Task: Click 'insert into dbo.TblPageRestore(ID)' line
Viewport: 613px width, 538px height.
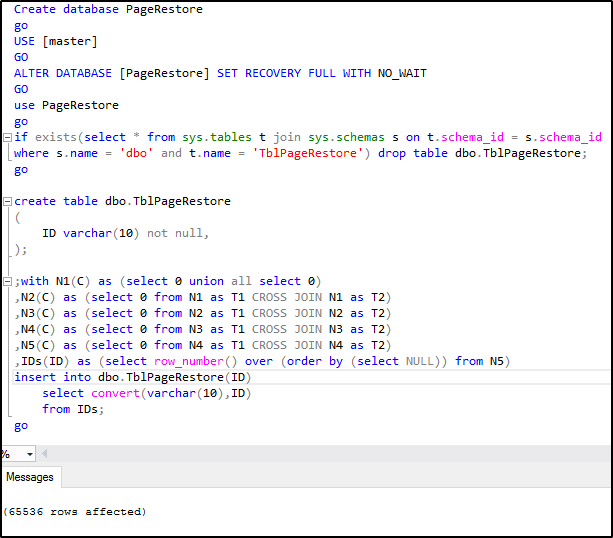Action: 133,378
